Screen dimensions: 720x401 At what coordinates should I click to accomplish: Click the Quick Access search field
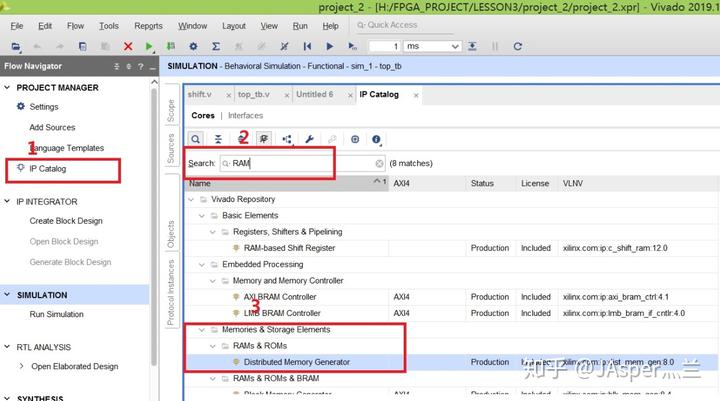click(x=404, y=25)
